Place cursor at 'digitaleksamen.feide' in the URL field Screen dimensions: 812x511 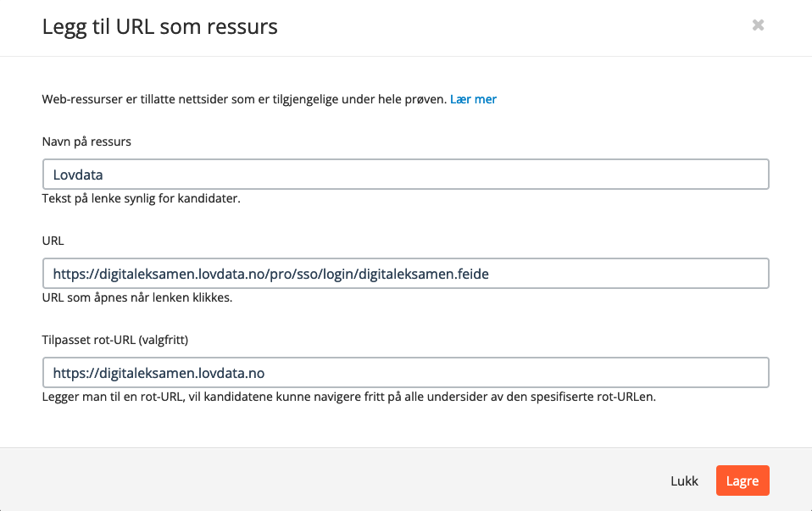coord(423,274)
